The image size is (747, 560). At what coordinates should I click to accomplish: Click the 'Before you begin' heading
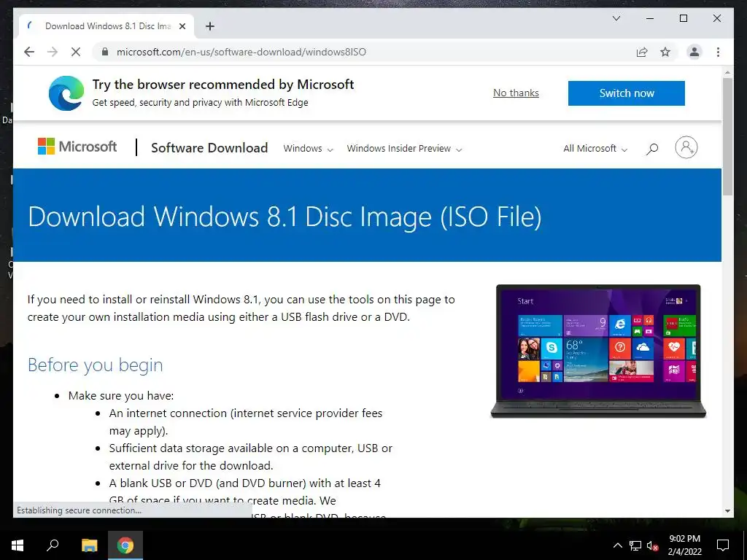tap(96, 365)
